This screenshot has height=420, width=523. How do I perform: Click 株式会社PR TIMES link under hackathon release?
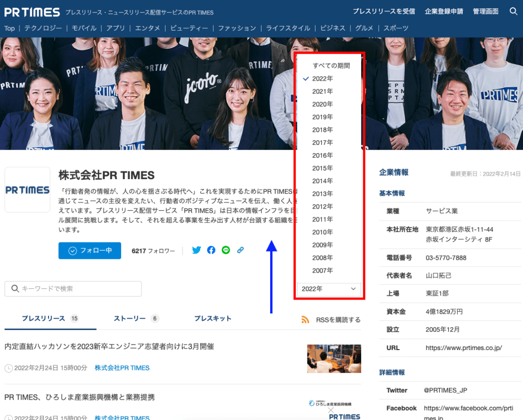pos(122,368)
